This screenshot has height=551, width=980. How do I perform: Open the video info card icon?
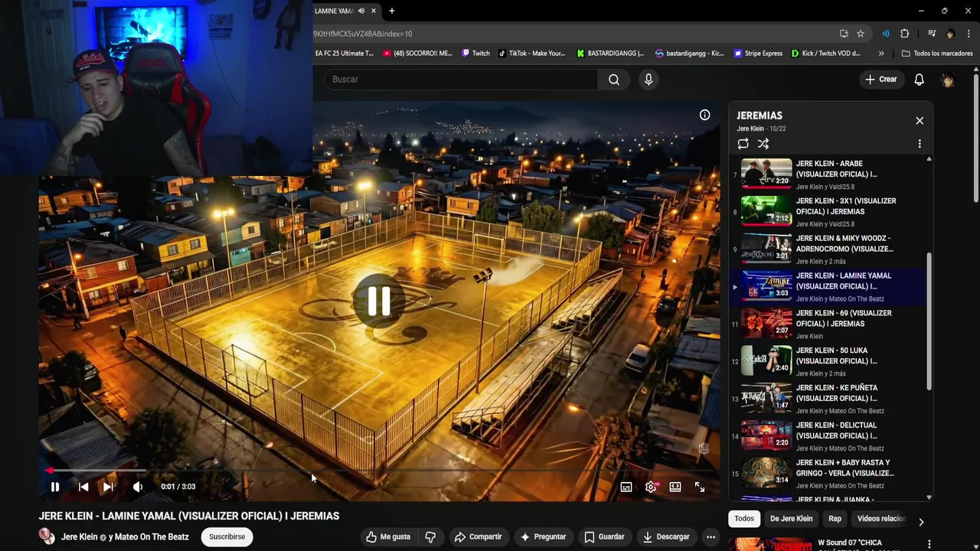(704, 115)
